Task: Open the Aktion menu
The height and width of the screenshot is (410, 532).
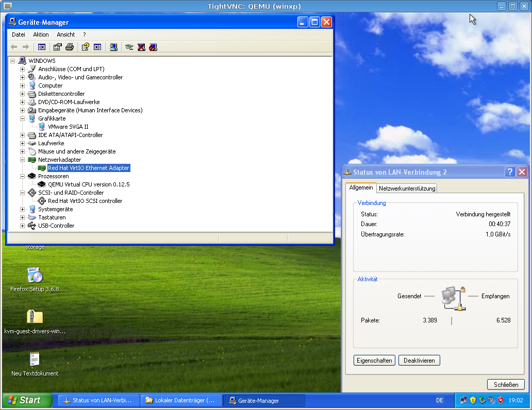Action: pyautogui.click(x=41, y=35)
